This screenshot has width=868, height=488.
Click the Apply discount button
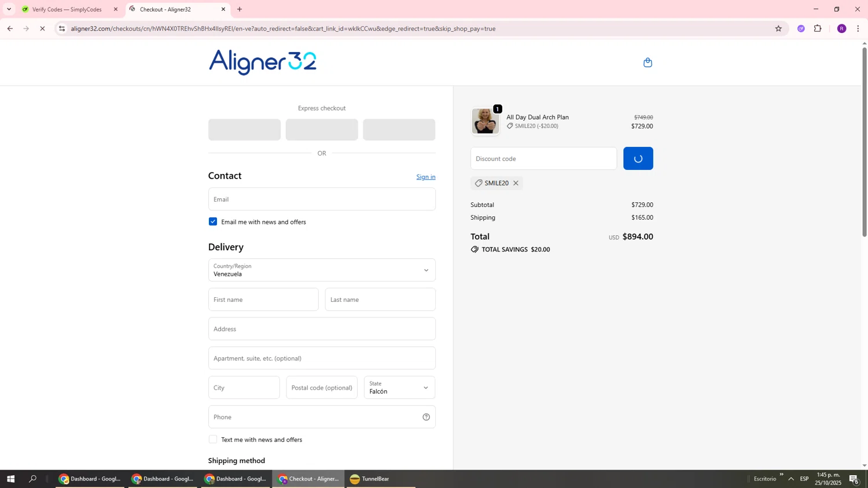click(x=638, y=158)
